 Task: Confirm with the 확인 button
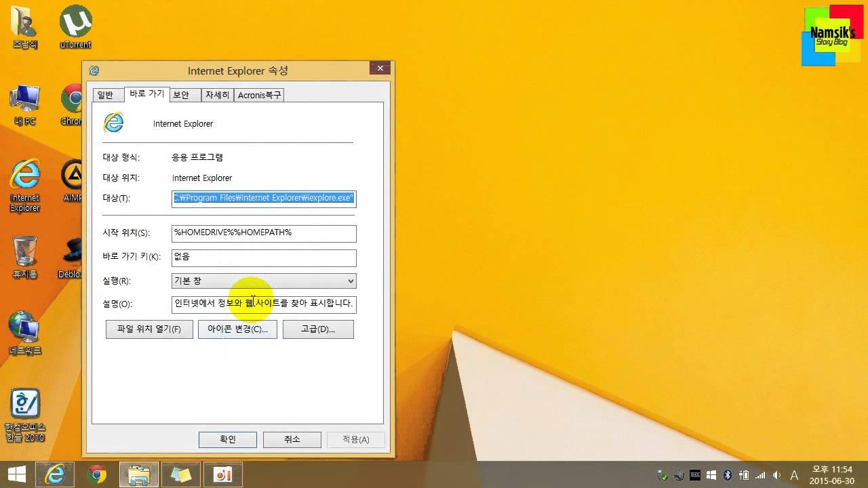point(228,439)
